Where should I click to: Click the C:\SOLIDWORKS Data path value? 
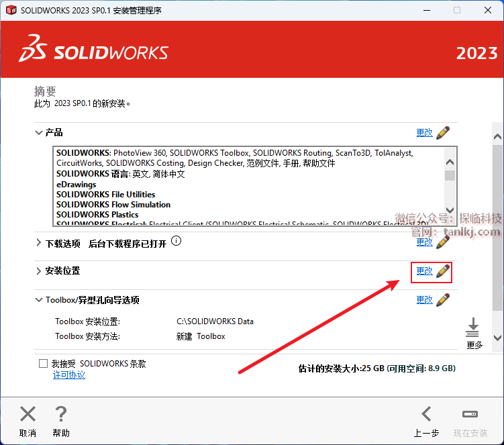coord(215,322)
